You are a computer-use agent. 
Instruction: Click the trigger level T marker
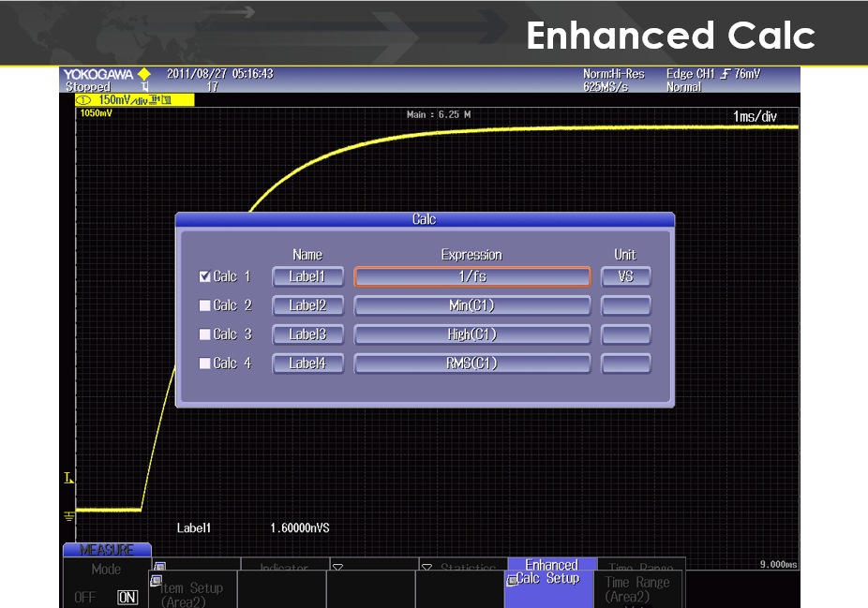pos(68,479)
